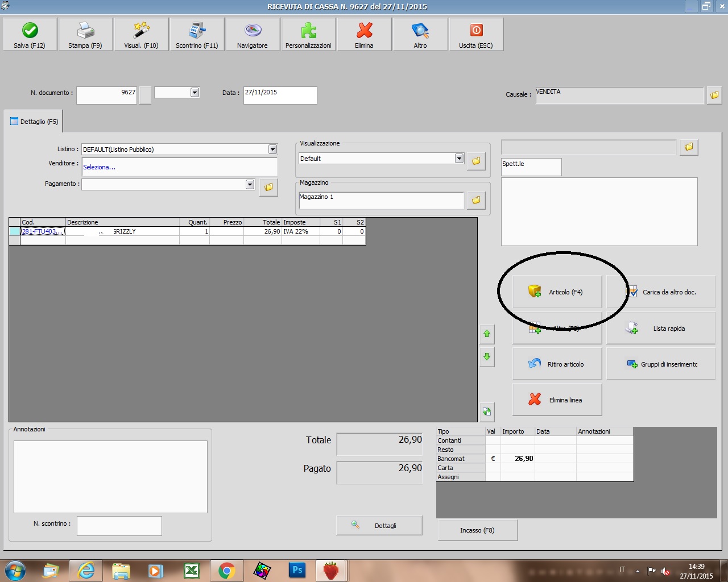Select the Carta payment row

535,468
